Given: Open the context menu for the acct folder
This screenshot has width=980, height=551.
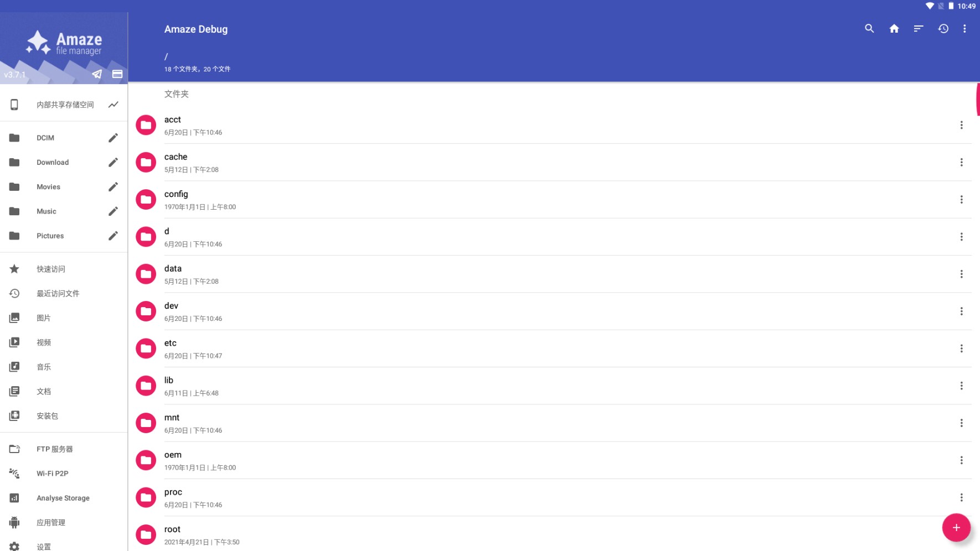Looking at the screenshot, I should [962, 125].
